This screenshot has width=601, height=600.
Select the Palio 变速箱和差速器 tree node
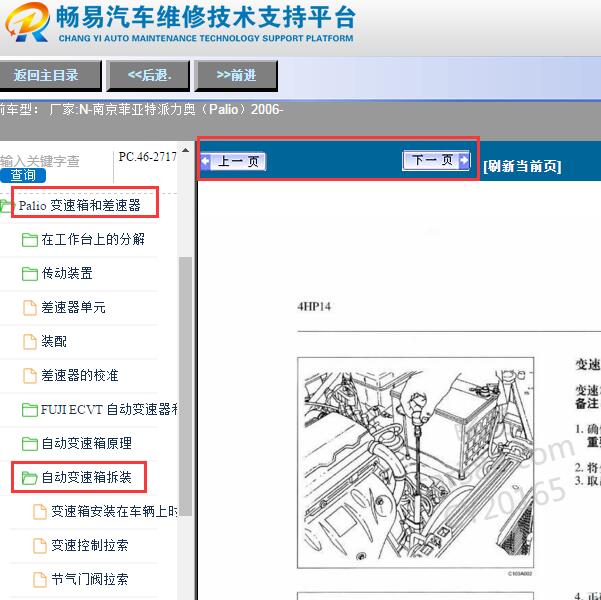(80, 205)
